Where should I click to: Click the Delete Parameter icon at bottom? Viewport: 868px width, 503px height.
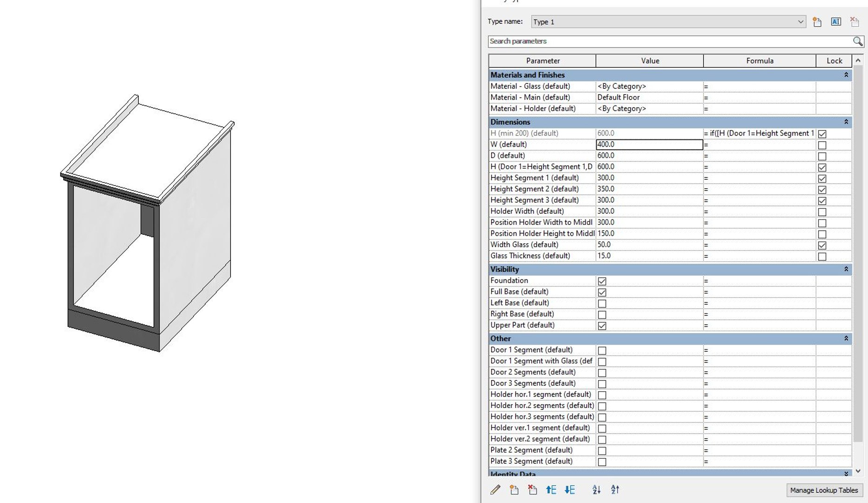pyautogui.click(x=532, y=489)
